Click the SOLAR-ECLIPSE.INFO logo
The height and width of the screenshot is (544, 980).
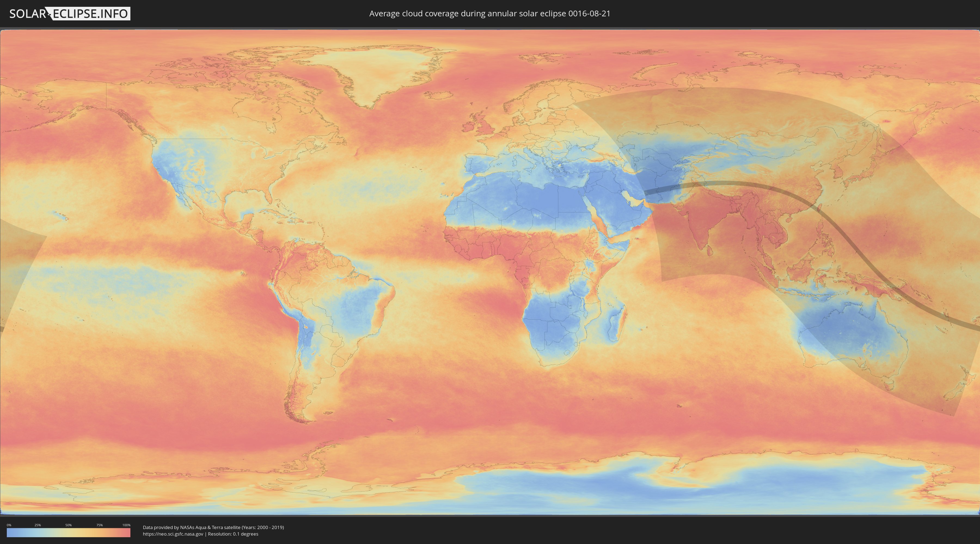coord(70,14)
